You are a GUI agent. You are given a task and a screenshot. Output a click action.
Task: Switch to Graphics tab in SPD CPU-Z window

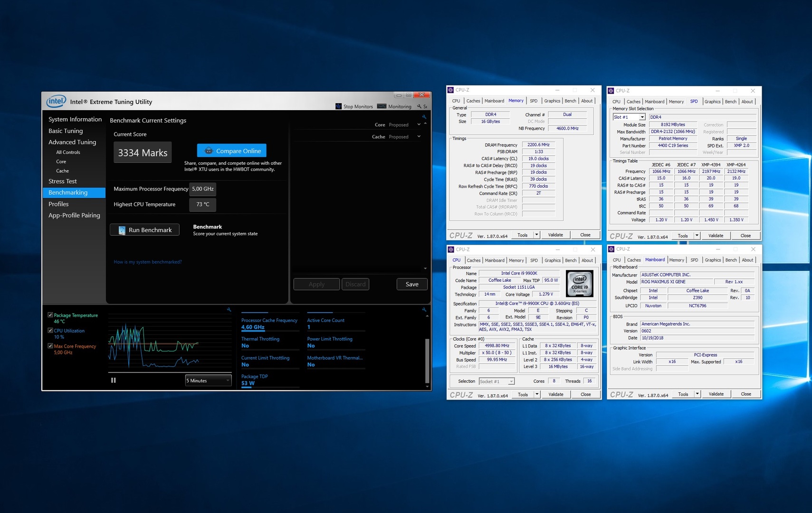712,102
